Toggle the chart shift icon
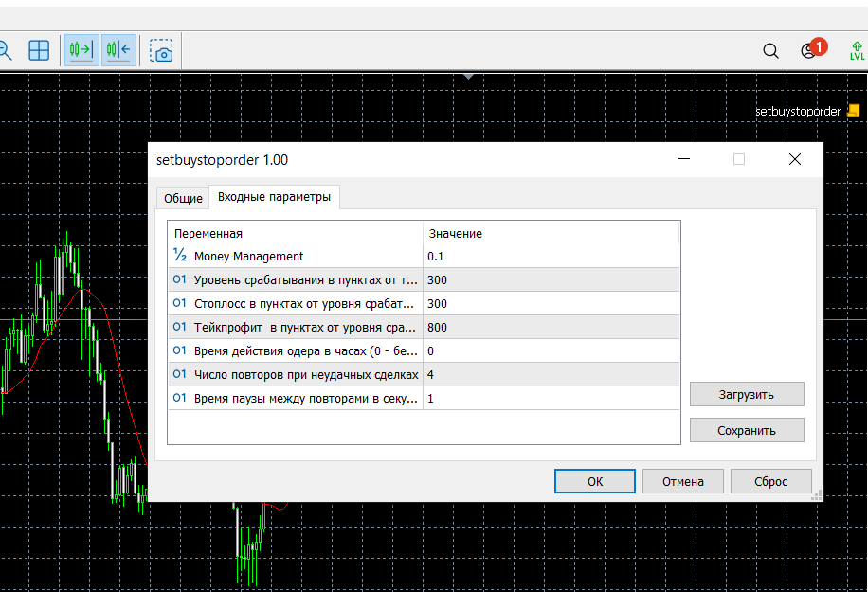The width and height of the screenshot is (868, 592). pos(118,49)
